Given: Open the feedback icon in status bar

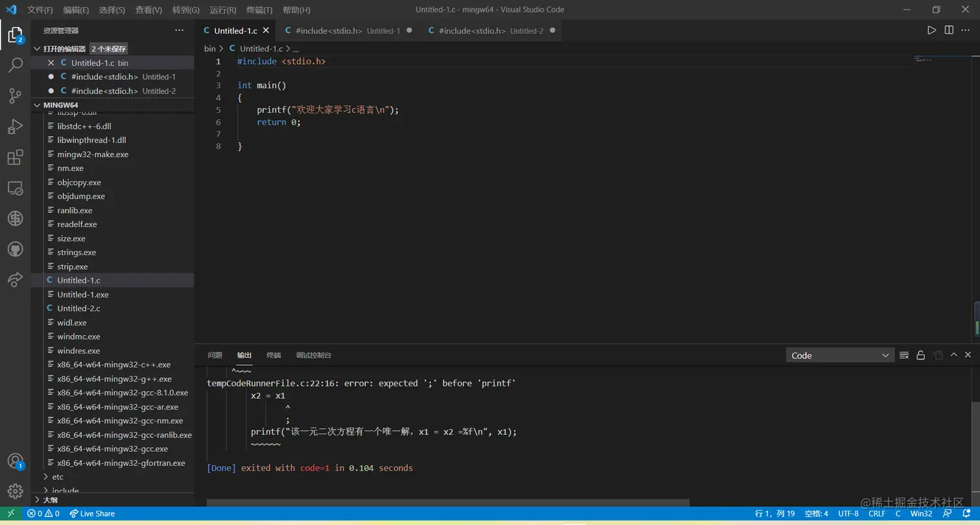Looking at the screenshot, I should click(x=947, y=513).
